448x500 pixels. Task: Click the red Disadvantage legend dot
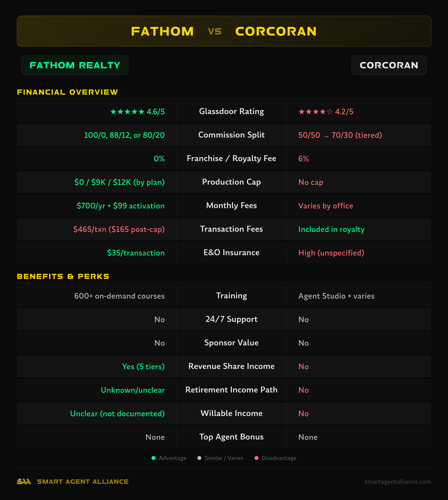pyautogui.click(x=256, y=458)
